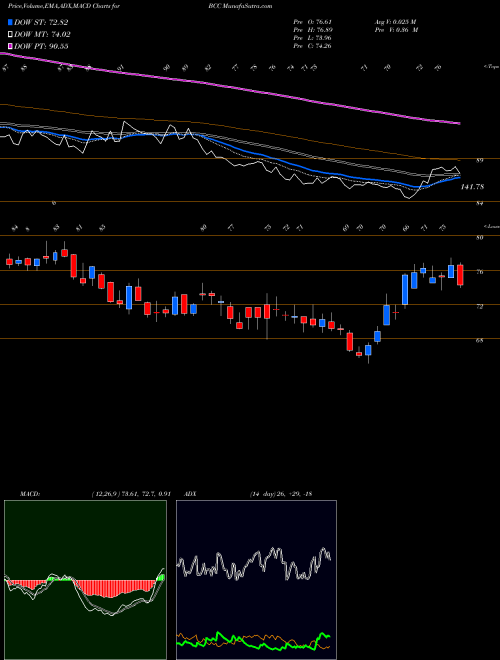
Task: Click the 72 price axis label
Action: [479, 306]
